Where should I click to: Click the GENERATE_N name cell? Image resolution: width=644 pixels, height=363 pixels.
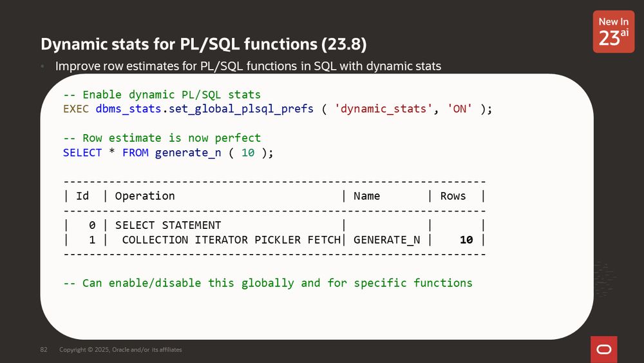[387, 240]
